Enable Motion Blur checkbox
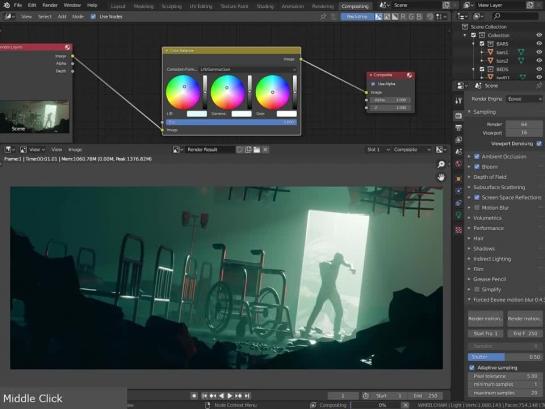Screen dimensions: 545x409 (477, 208)
